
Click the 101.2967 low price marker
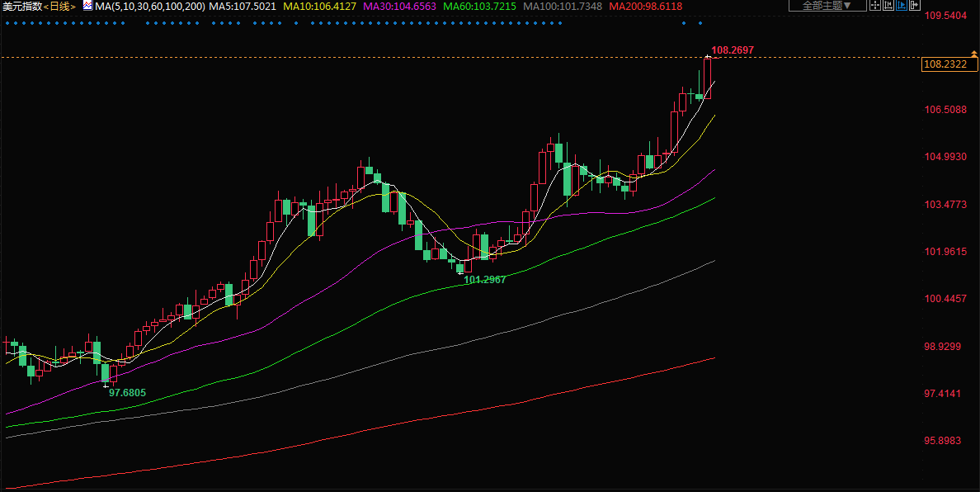(x=484, y=280)
